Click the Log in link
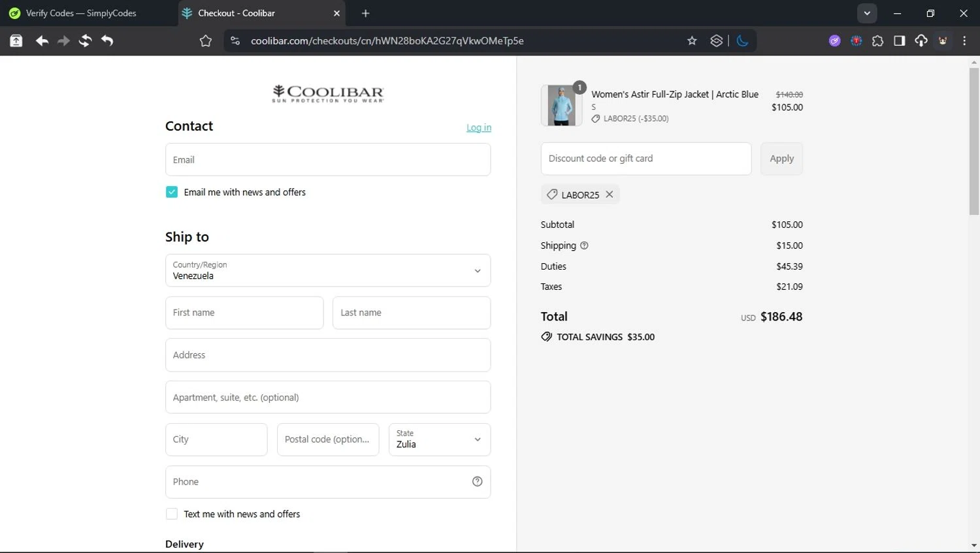 [x=479, y=127]
